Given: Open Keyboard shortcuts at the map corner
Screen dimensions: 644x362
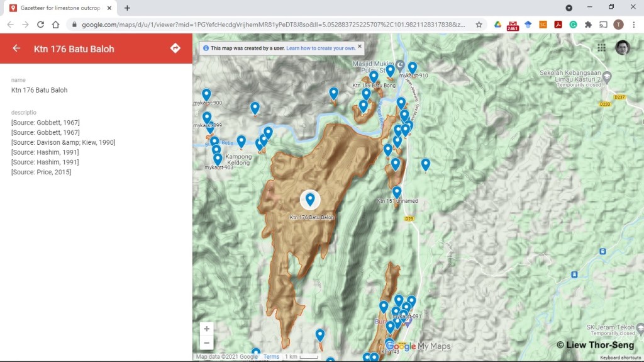Looking at the screenshot, I should (x=620, y=358).
